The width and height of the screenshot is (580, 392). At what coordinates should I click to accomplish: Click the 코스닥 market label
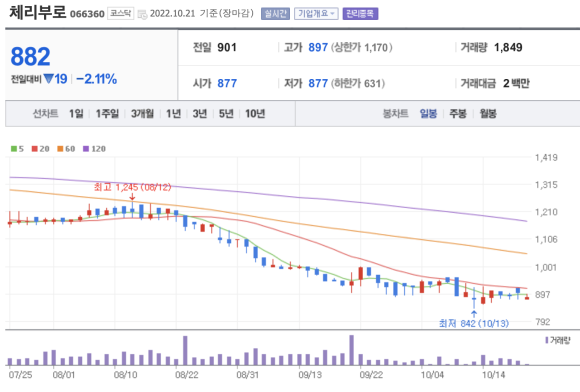pos(121,14)
